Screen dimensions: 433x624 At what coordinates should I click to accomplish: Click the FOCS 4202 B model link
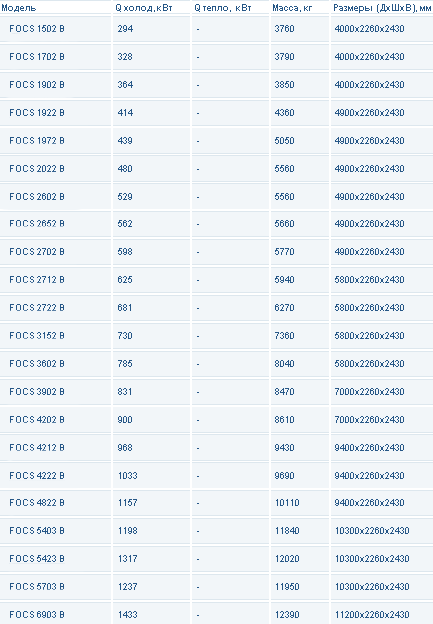tap(37, 419)
